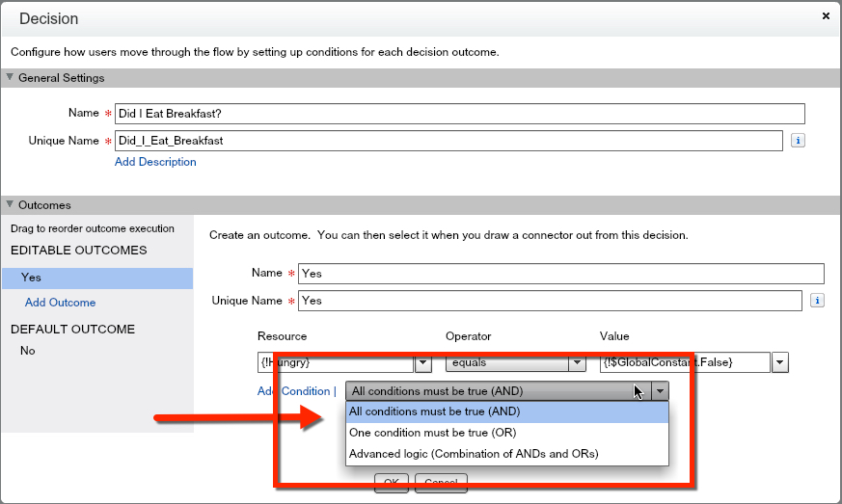Click the Name field Did I Eat Breakfast?
Screen dimensions: 842x504
click(459, 114)
